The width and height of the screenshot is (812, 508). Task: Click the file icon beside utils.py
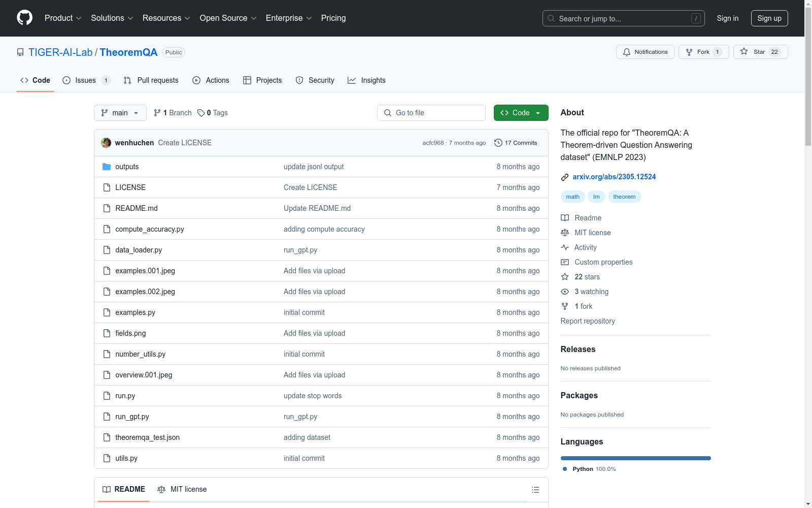pos(107,458)
